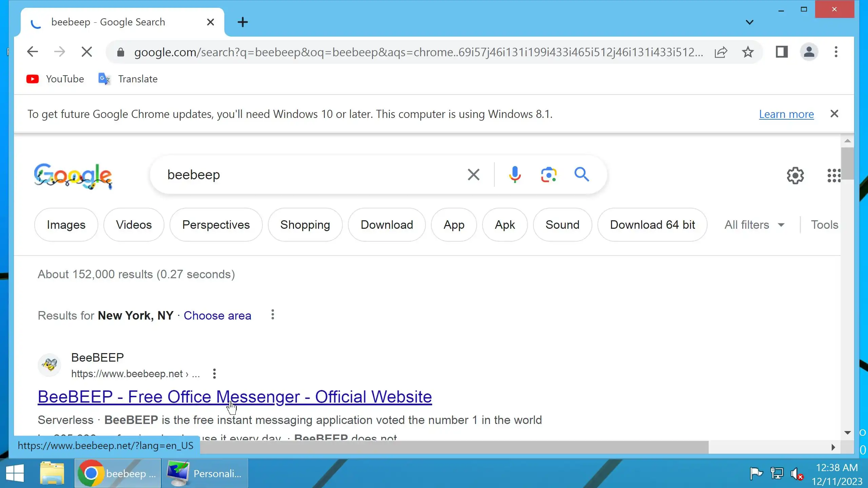Click the vertical scrollbar down arrow
The width and height of the screenshot is (868, 488).
848,433
